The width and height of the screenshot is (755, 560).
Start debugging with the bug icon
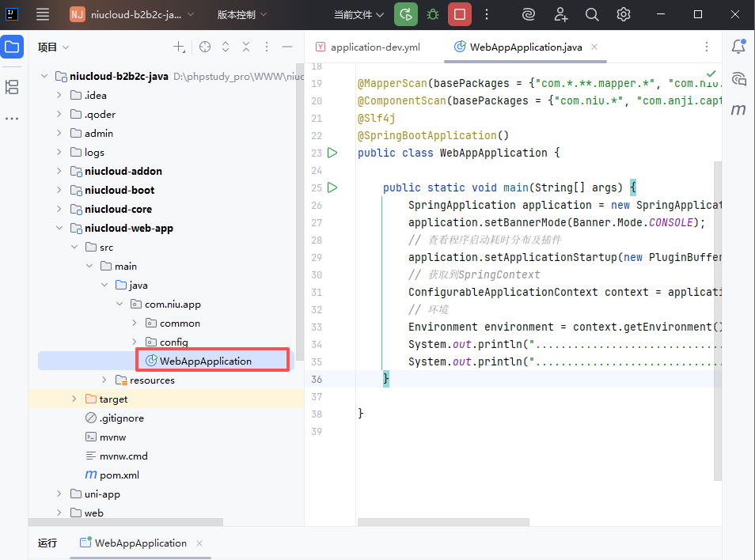pyautogui.click(x=432, y=14)
